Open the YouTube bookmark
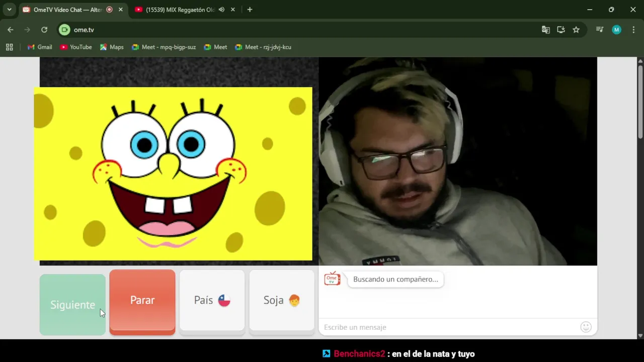The image size is (644, 362). [x=76, y=47]
